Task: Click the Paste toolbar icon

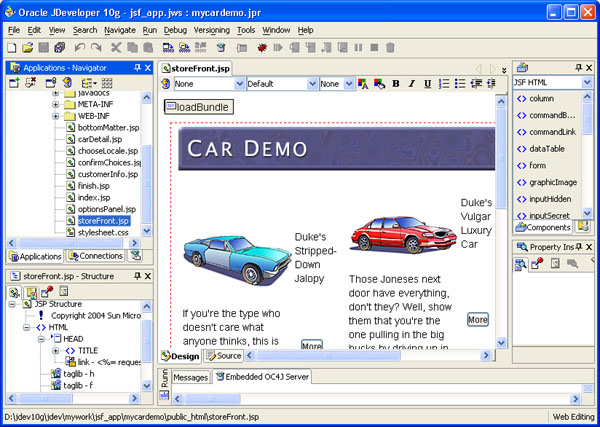Action: click(148, 47)
